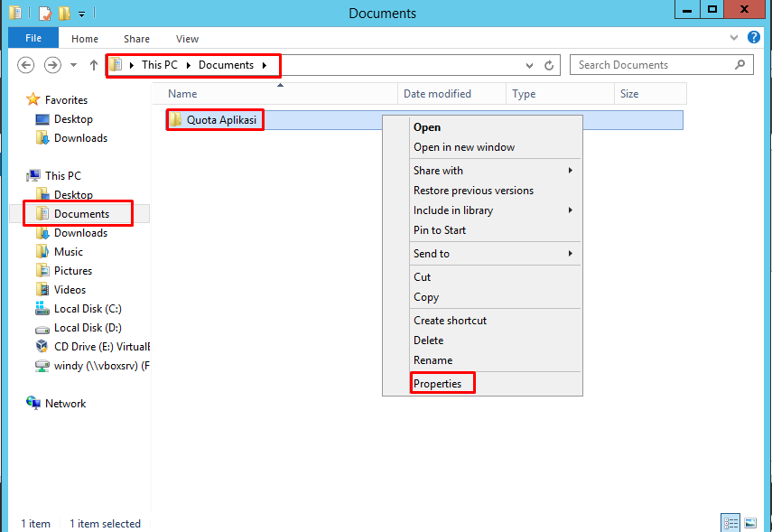Click the Forward navigation arrow
Image resolution: width=772 pixels, height=532 pixels.
click(x=51, y=65)
